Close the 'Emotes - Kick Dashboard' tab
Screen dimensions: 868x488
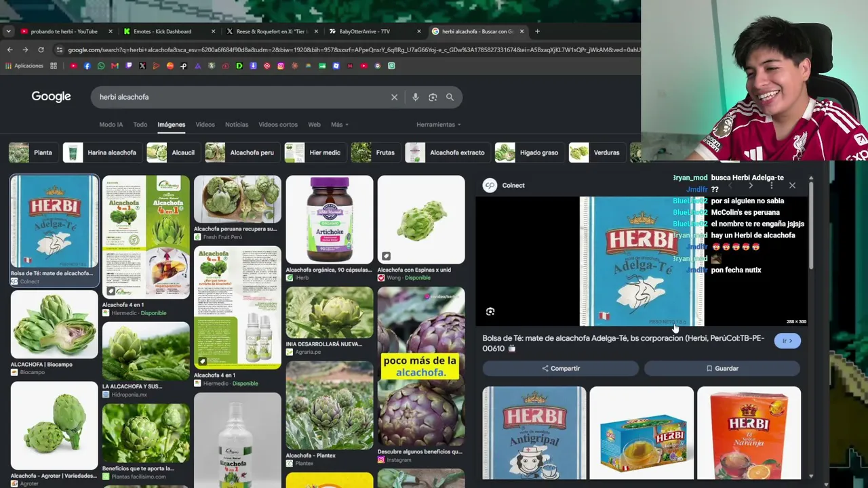click(x=213, y=31)
